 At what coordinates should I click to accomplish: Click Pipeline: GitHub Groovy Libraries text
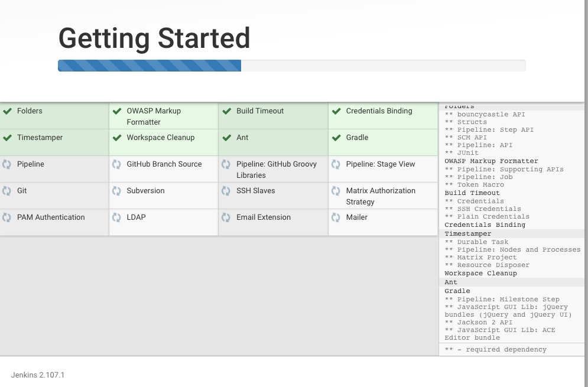pos(277,170)
